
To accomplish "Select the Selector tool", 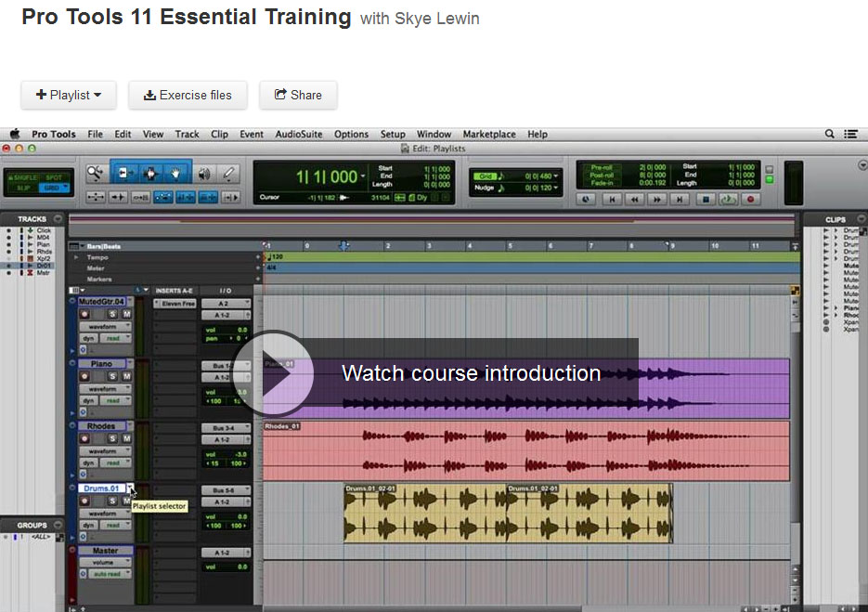I will [x=149, y=174].
